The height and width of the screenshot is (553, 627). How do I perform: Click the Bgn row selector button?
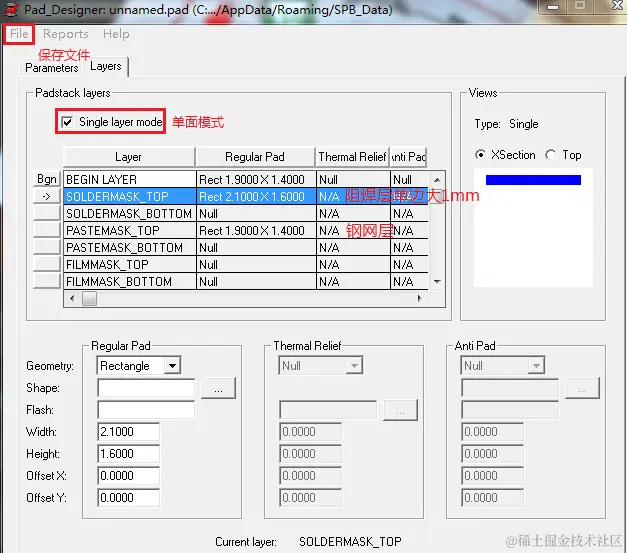(x=47, y=179)
